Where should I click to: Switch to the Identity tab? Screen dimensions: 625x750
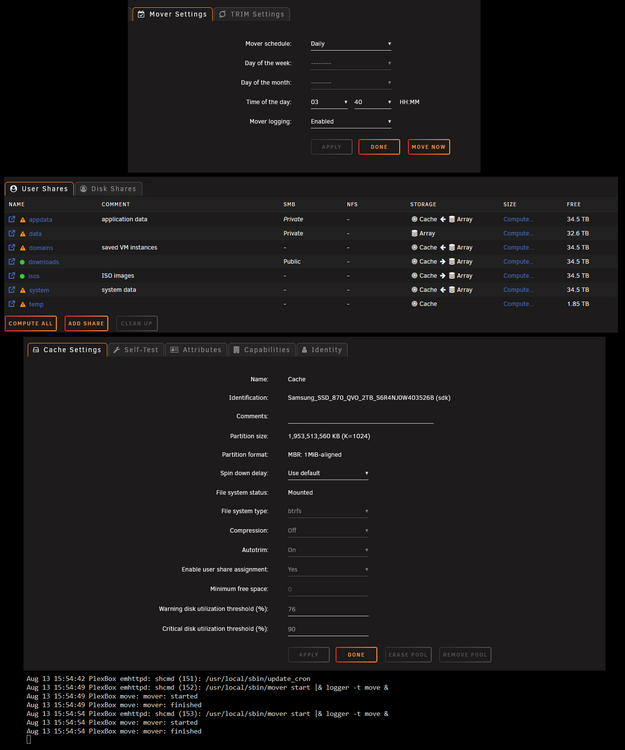pyautogui.click(x=322, y=350)
